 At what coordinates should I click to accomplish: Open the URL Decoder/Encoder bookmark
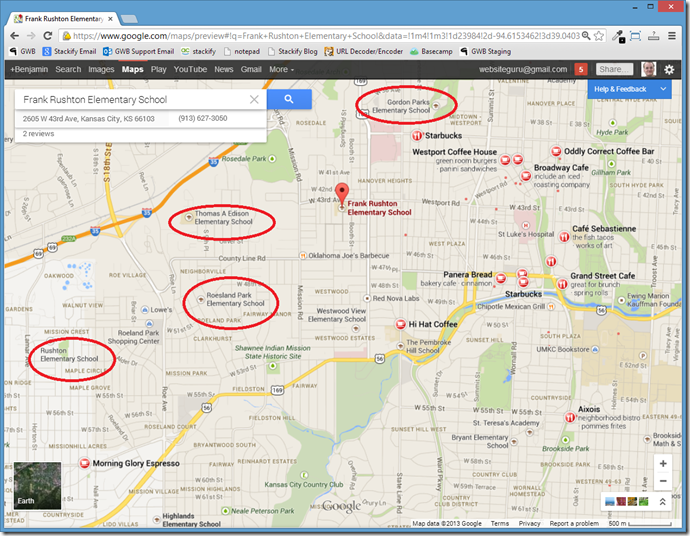pyautogui.click(x=363, y=51)
